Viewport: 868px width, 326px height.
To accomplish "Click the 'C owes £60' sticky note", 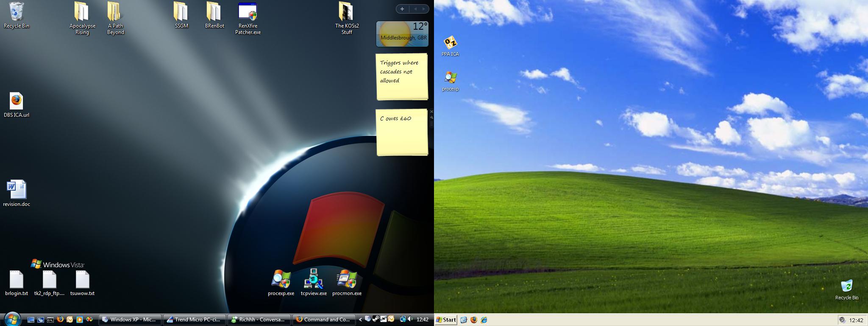I will pos(402,132).
